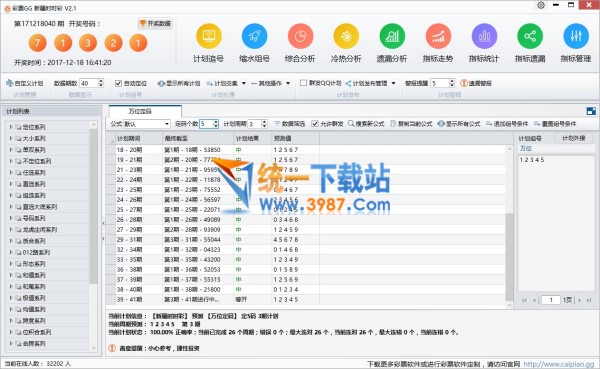This screenshot has width=600, height=369.
Task: Click 自定义计划 toolbar icon
Action: (x=10, y=83)
